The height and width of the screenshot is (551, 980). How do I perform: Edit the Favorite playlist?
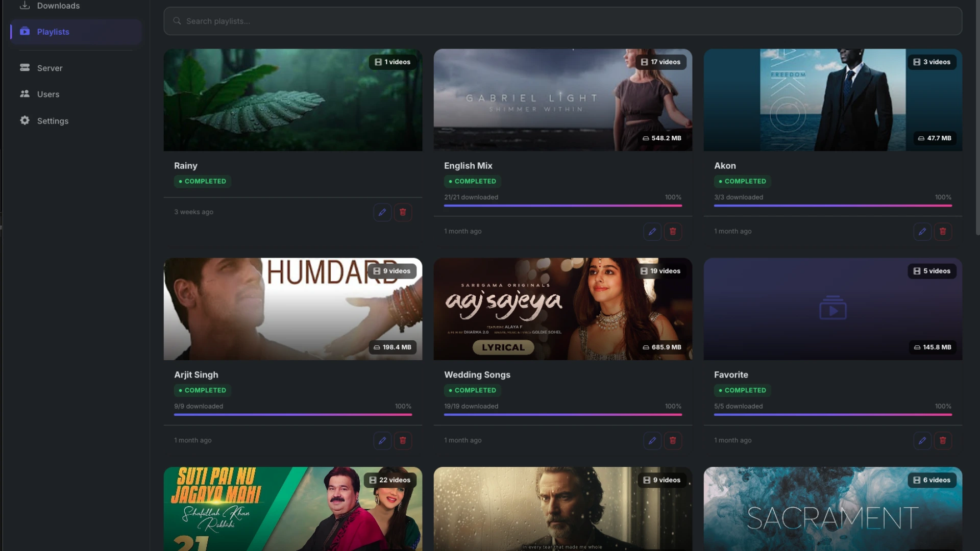point(922,441)
